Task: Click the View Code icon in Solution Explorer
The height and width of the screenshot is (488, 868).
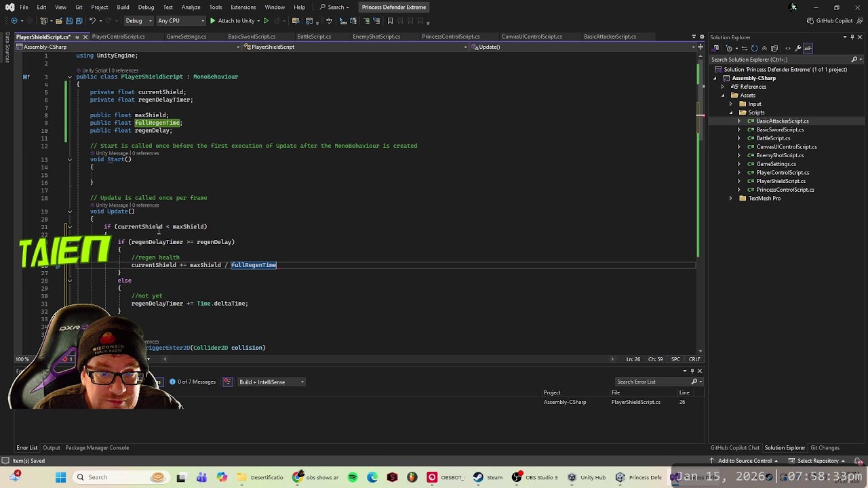Action: point(787,48)
